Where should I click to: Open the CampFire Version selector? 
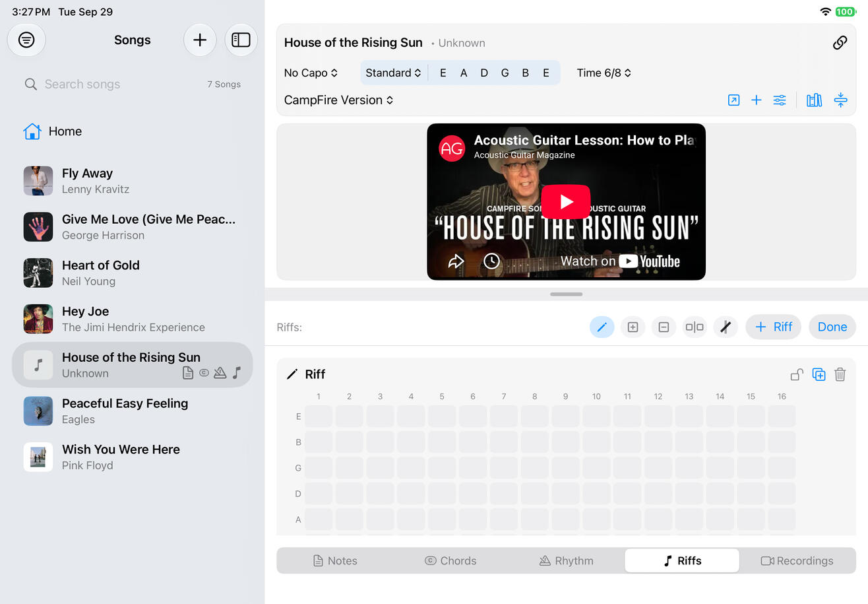tap(338, 100)
